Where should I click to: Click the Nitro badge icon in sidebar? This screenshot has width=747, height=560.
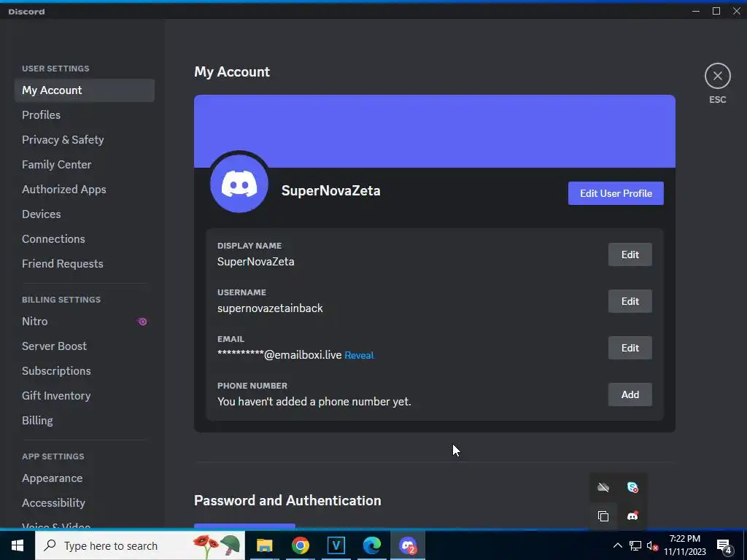142,322
